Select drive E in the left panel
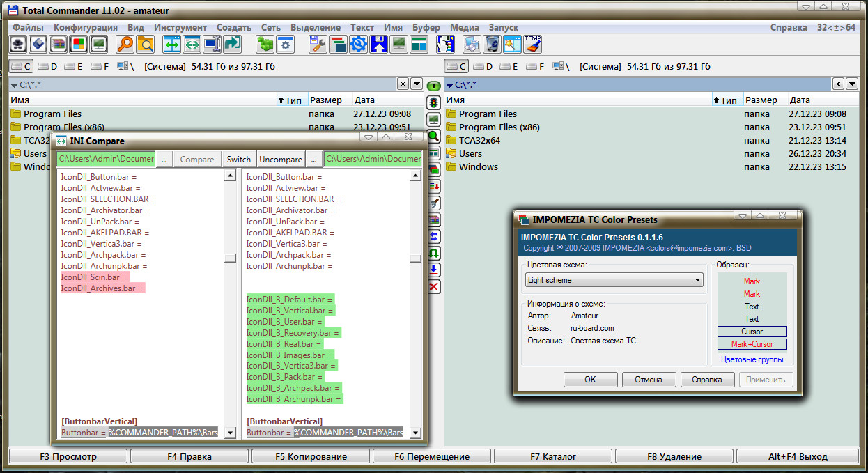 74,66
